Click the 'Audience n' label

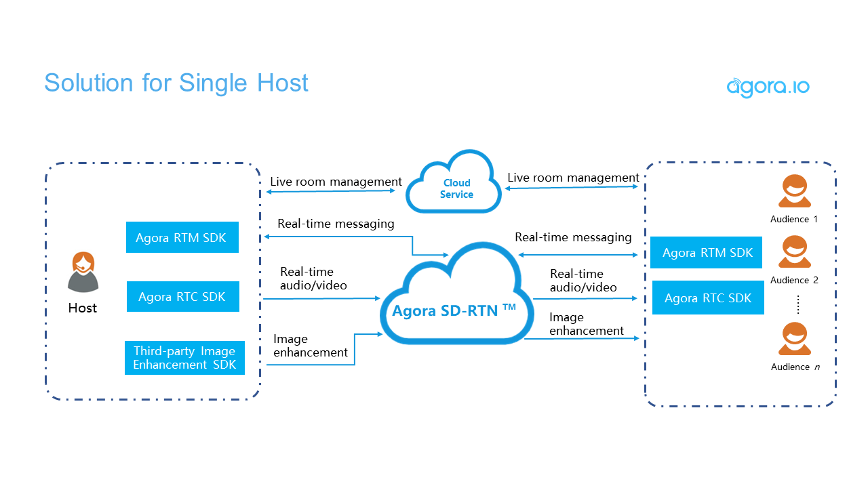click(x=795, y=367)
